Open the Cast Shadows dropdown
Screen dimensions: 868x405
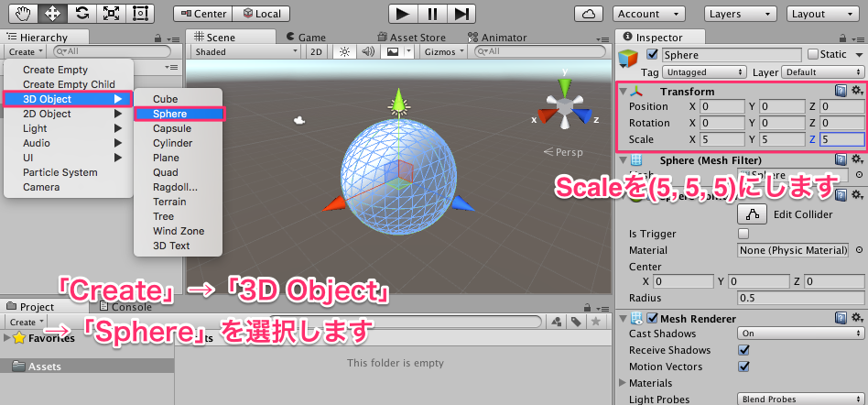[801, 334]
